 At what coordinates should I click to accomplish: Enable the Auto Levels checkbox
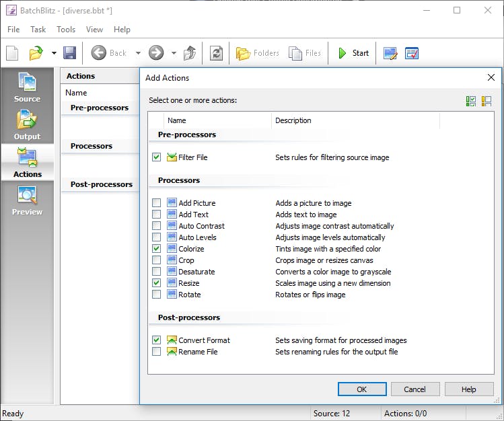click(156, 237)
